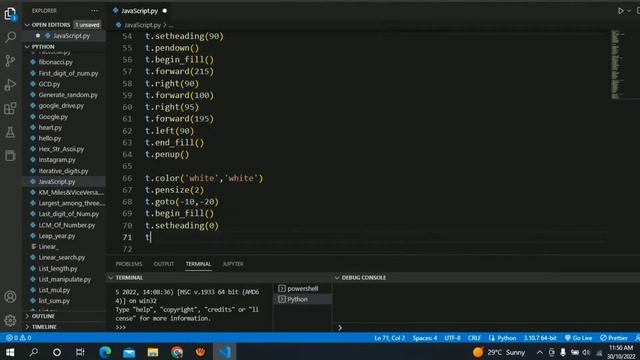Open the Accounts icon in activity bar

[10, 297]
